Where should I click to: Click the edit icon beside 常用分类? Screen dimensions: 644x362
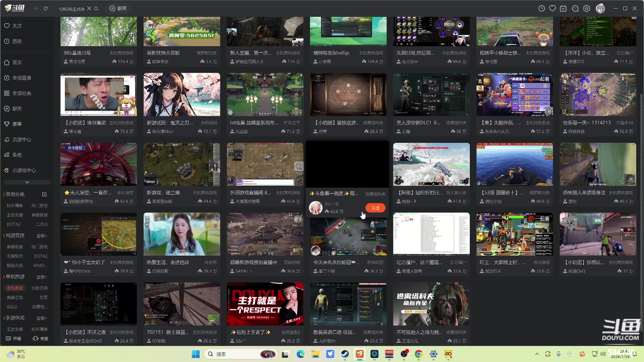(x=44, y=194)
